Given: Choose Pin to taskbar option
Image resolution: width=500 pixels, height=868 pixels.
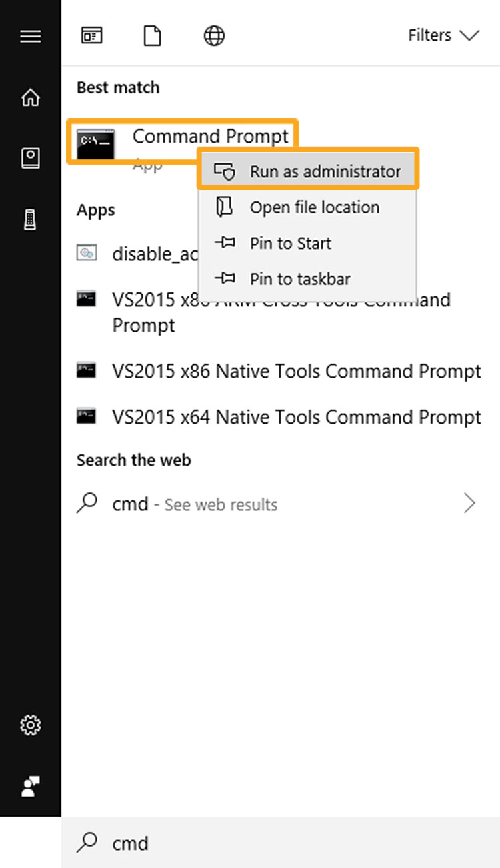Looking at the screenshot, I should pos(299,279).
